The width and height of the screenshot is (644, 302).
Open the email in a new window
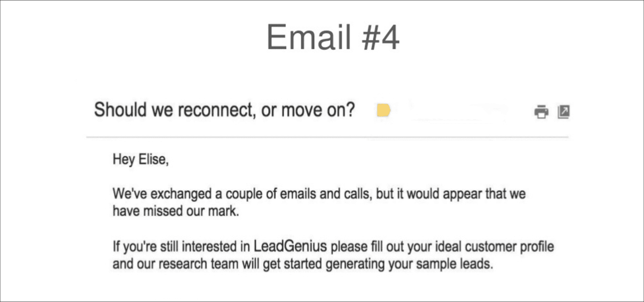click(x=563, y=112)
